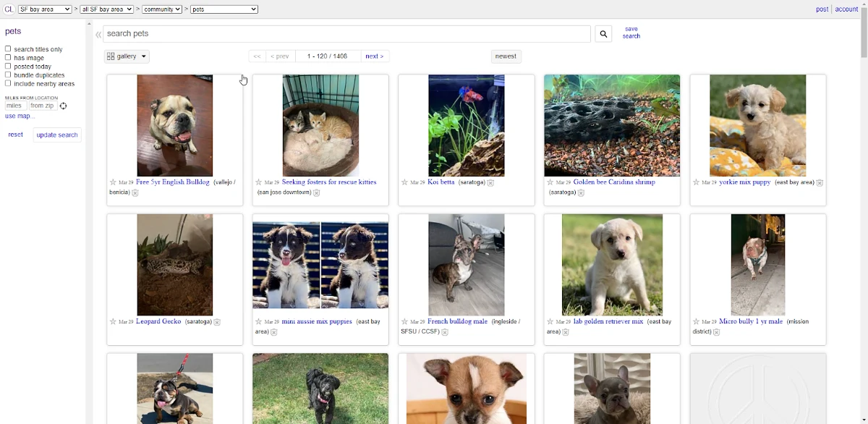
Task: Toggle the posted today checkbox
Action: [x=8, y=67]
